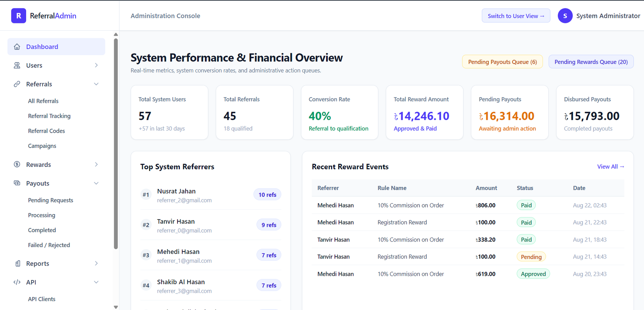Click the Date column header

(x=579, y=188)
